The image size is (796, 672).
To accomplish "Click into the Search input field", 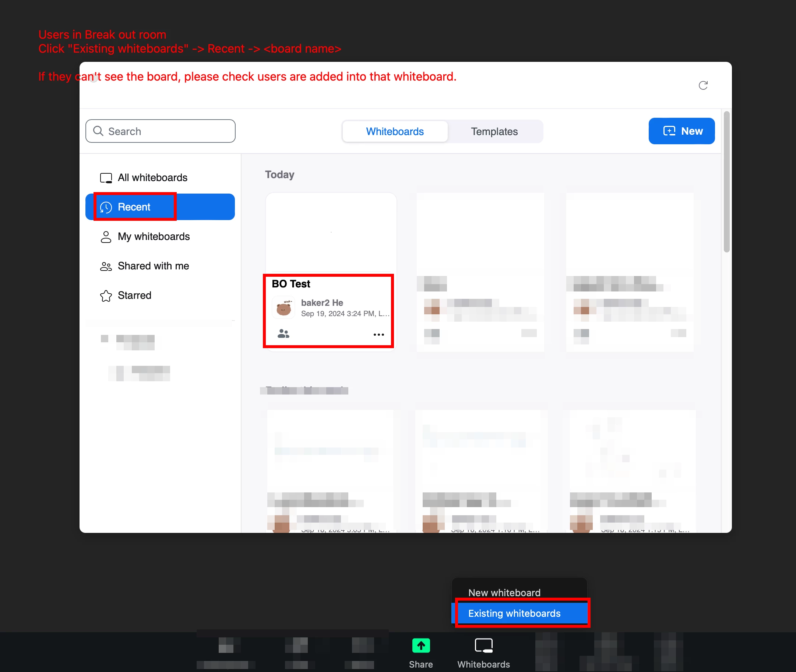I will (168, 131).
